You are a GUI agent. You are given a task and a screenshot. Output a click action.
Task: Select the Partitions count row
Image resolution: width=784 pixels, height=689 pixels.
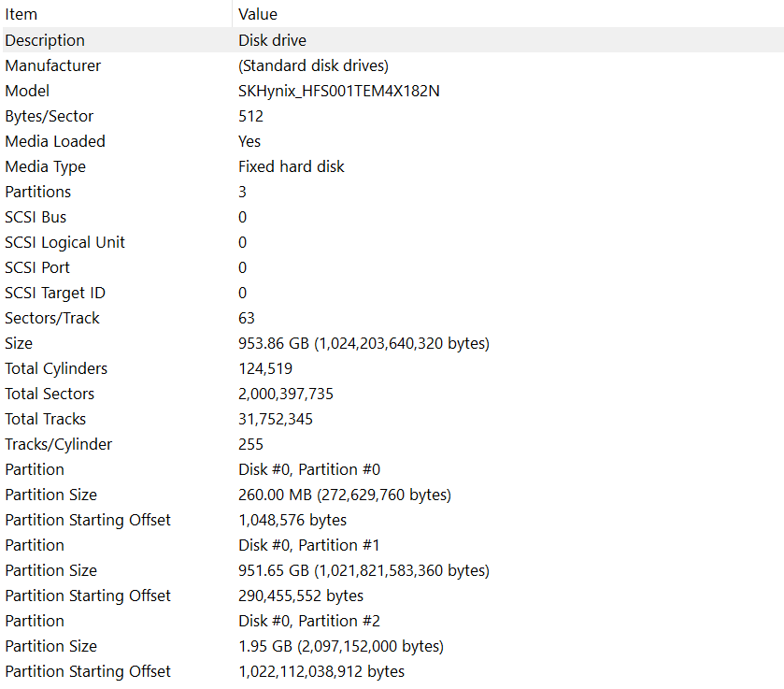(x=38, y=192)
